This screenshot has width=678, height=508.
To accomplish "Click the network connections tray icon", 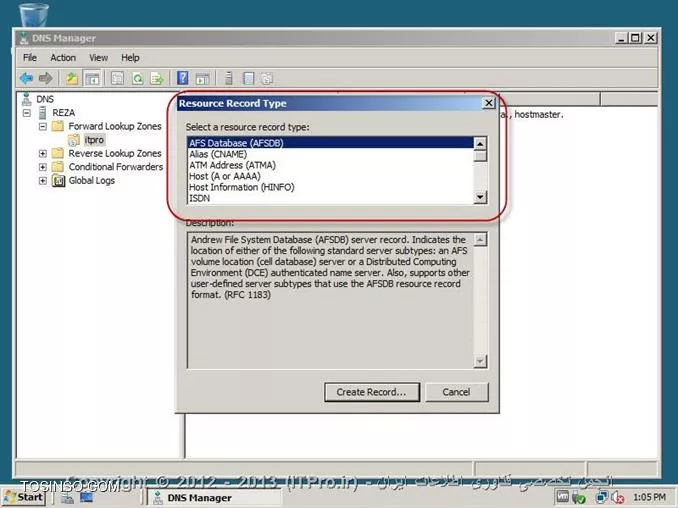I will tap(601, 497).
